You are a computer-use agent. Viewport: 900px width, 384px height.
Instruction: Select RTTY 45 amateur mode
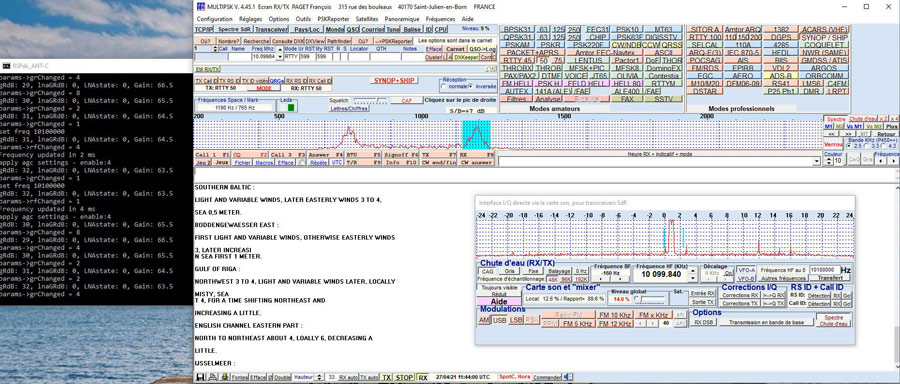(x=517, y=60)
